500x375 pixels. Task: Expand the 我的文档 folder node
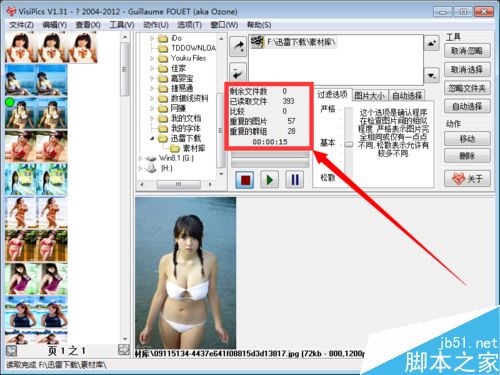(152, 118)
